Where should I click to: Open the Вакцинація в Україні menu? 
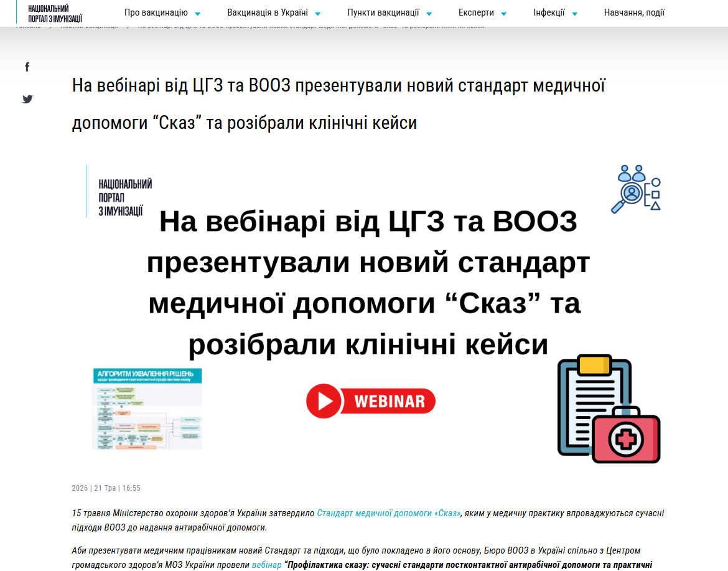[x=268, y=12]
